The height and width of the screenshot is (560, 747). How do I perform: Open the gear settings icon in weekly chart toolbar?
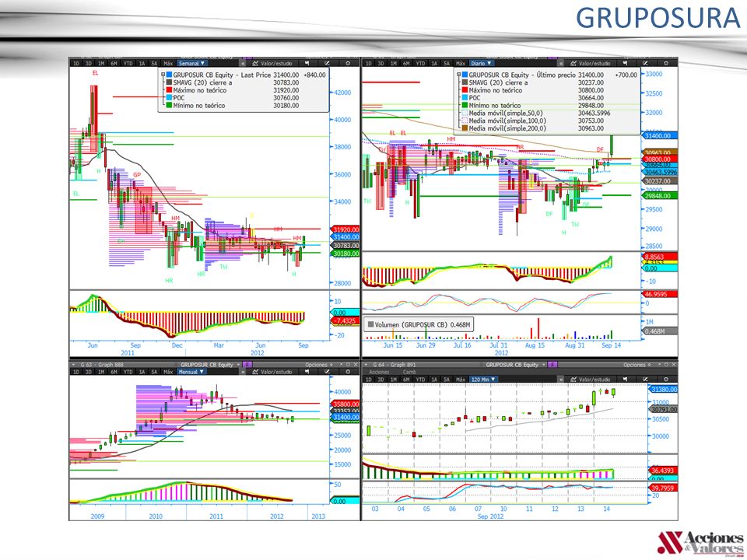click(x=348, y=63)
